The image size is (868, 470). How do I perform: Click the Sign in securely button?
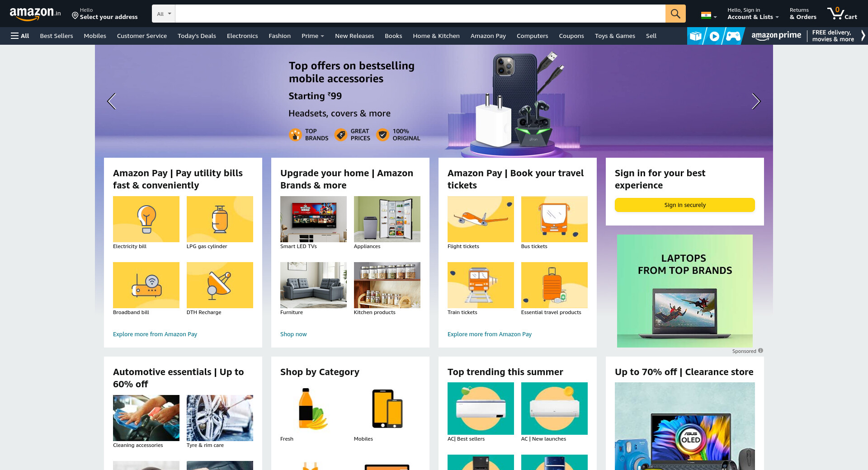tap(684, 205)
